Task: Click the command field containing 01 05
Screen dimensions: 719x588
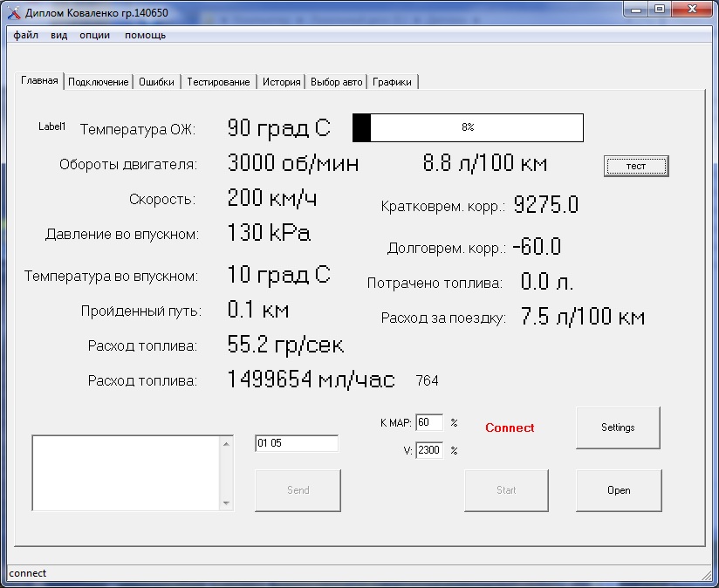Action: point(296,443)
